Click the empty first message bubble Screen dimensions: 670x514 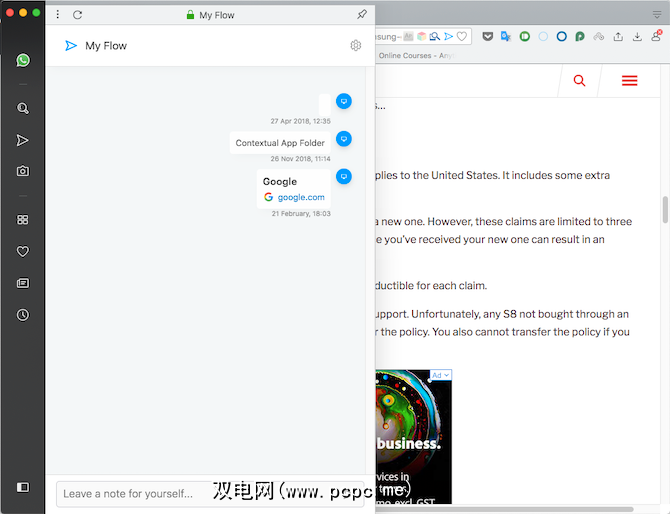click(325, 105)
